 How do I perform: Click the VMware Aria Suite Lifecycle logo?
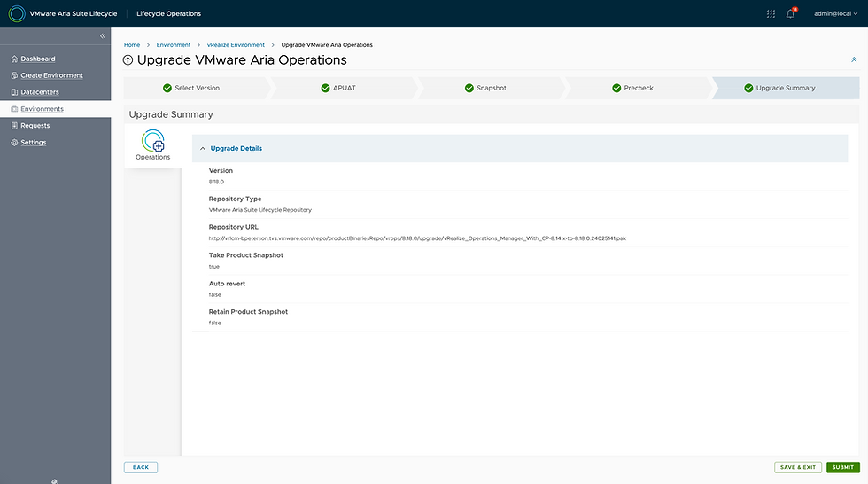coord(17,13)
